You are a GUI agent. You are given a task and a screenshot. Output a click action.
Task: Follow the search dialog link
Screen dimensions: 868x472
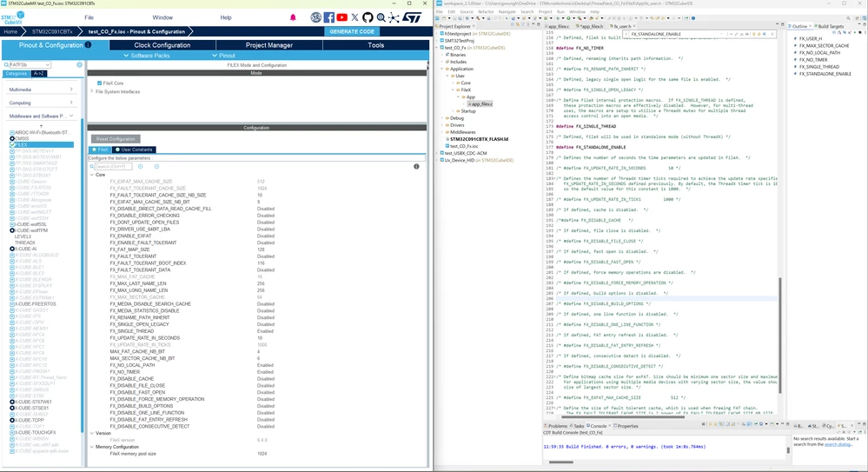point(838,444)
